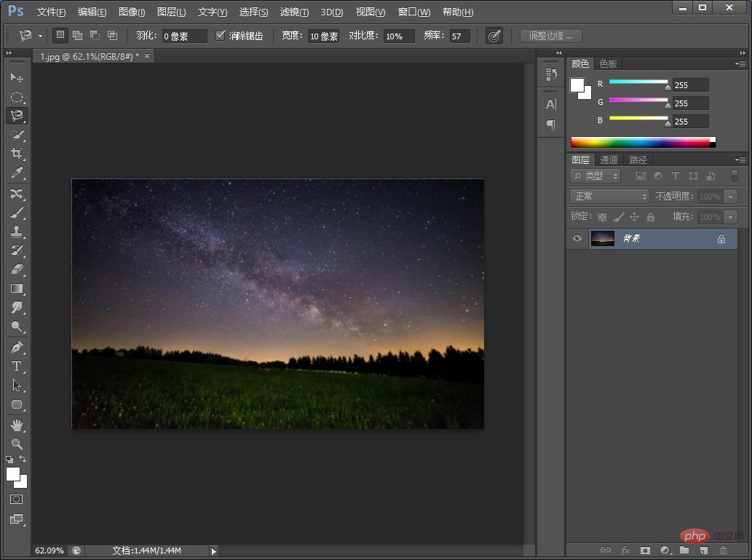This screenshot has width=752, height=560.
Task: Choose Add to Selection mode
Action: tap(77, 35)
